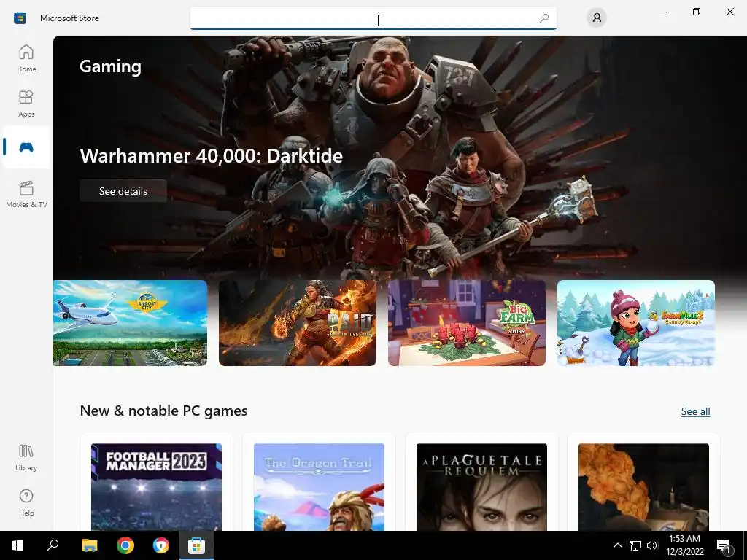747x560 pixels.
Task: Focus the Store search input field
Action: pos(373,18)
